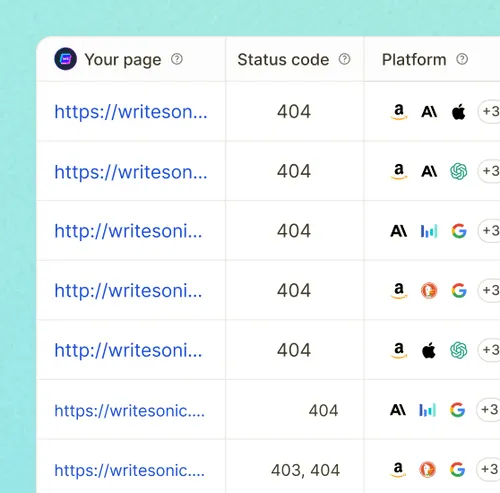500x493 pixels.
Task: Click Amazon icon in the http://writesoni... row with DuckDuckGo
Action: click(x=399, y=291)
